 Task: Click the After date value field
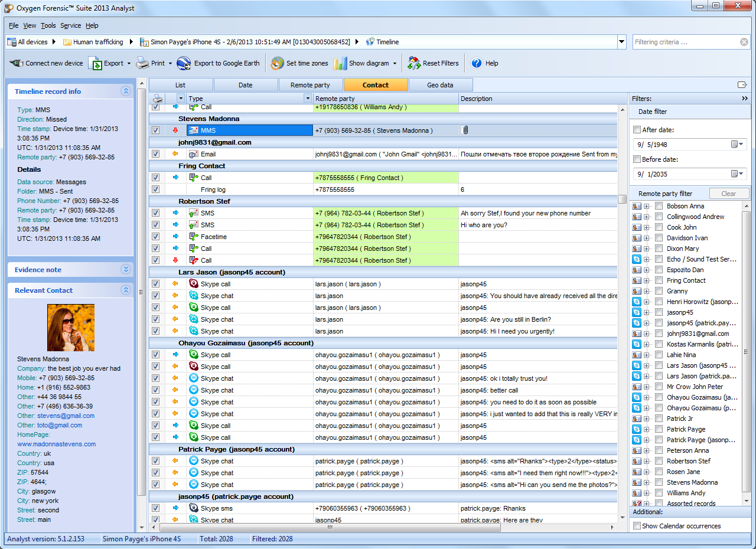[682, 144]
